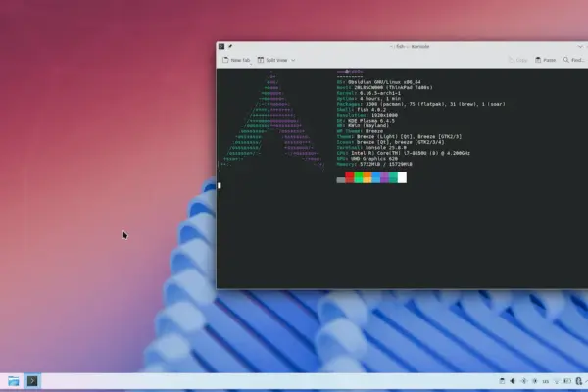Click the "Resolution: 1920x1080" line
Screen dimensions: 588x392
367,115
